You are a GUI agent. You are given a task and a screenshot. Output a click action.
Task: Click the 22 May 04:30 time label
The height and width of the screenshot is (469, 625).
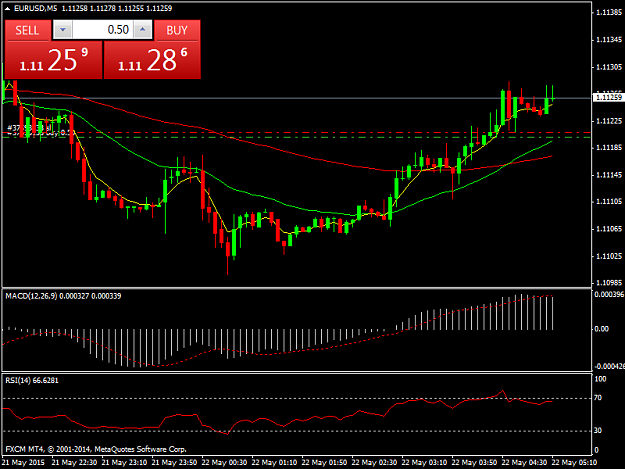click(x=524, y=462)
